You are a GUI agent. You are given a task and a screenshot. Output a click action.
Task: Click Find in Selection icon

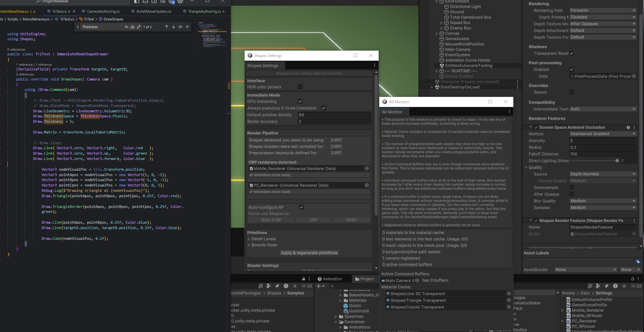coord(180,27)
